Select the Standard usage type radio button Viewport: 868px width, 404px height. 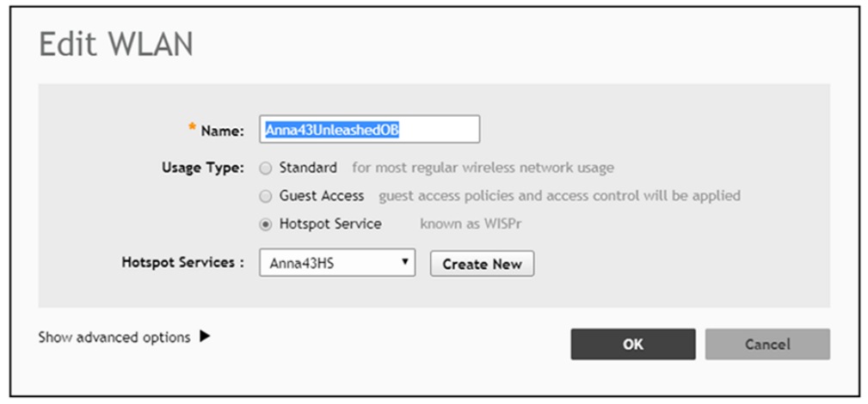[266, 168]
